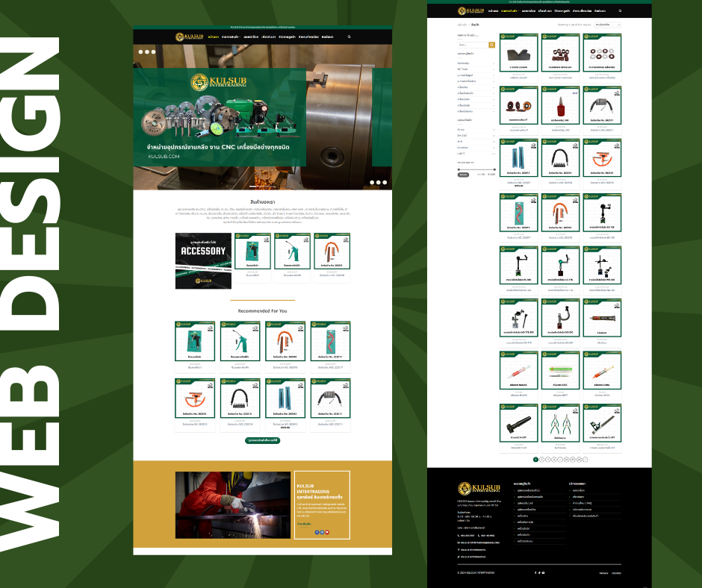Click the search icon in the homepage header
702x588 pixels.
pyautogui.click(x=349, y=36)
